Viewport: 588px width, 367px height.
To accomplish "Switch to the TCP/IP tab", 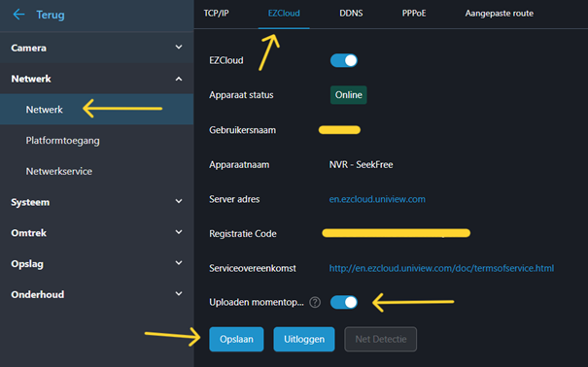I will point(216,14).
